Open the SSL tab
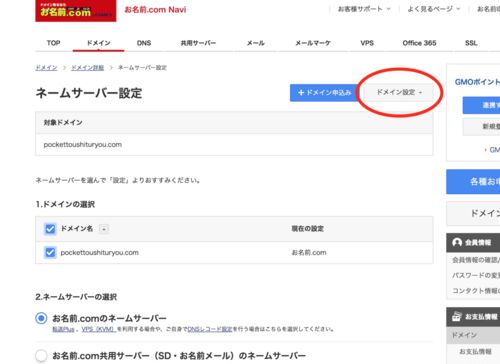This screenshot has width=500, height=364. (x=471, y=43)
